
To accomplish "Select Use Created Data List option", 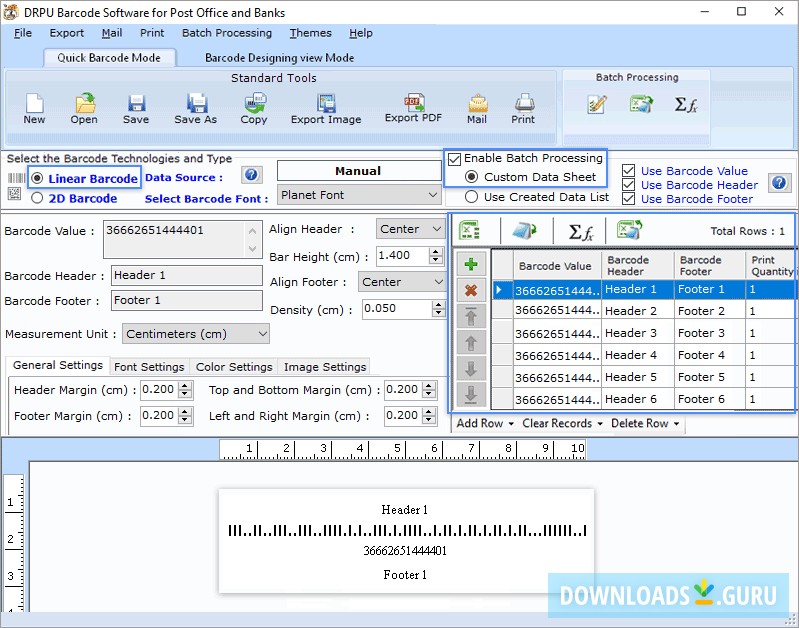I will click(471, 197).
